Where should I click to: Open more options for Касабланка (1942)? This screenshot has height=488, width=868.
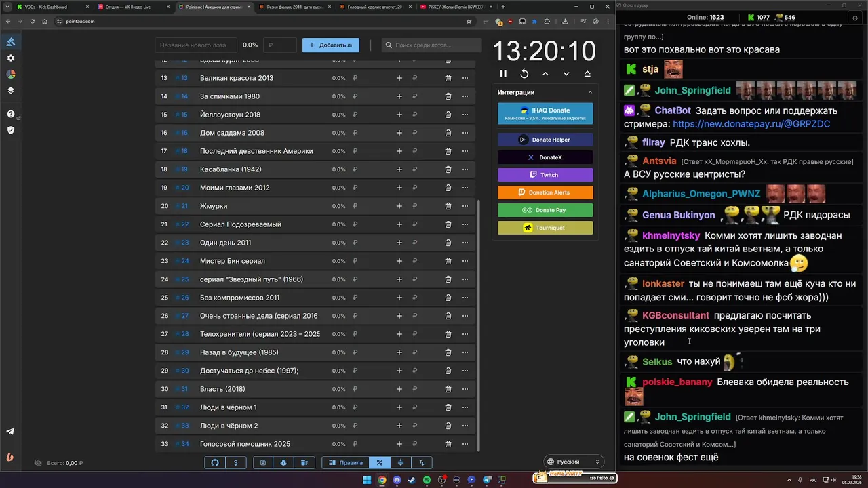(465, 169)
